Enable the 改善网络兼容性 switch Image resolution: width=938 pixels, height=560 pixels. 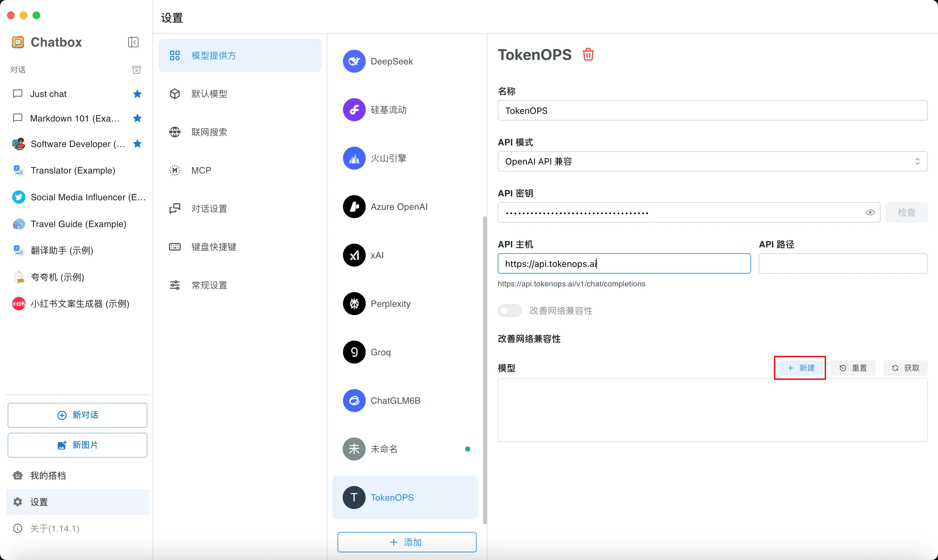click(509, 311)
